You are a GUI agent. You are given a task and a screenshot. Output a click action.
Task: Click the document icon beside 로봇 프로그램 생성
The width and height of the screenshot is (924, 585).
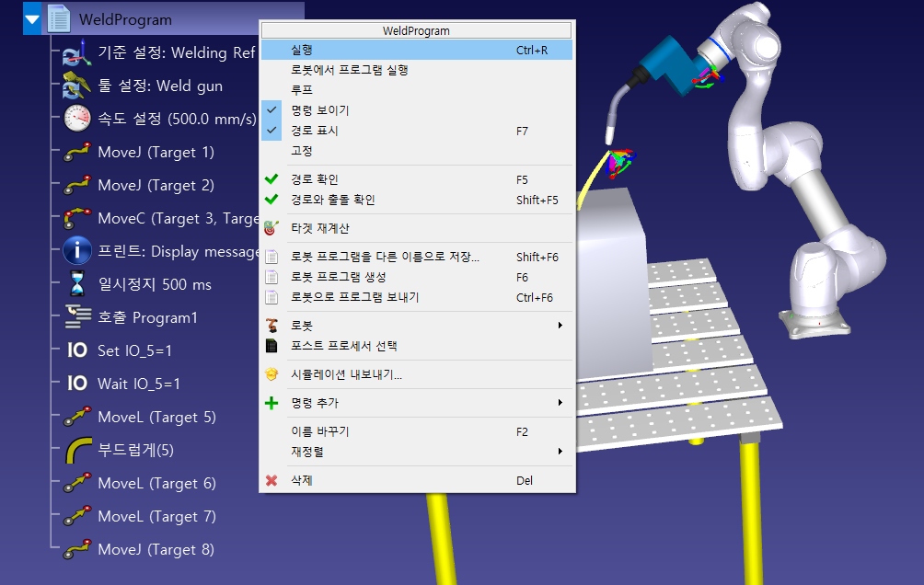coord(271,277)
